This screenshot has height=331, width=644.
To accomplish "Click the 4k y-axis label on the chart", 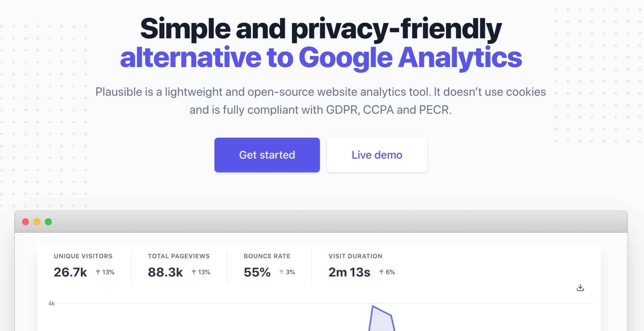I will click(x=51, y=303).
